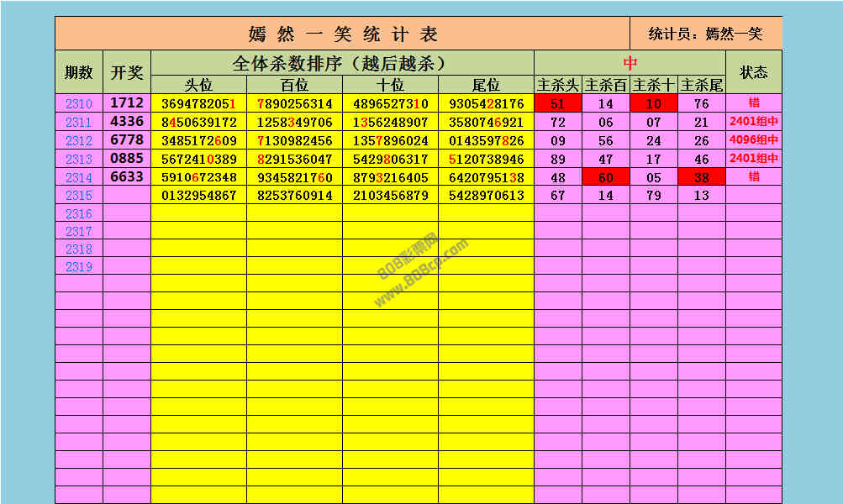The height and width of the screenshot is (504, 843).
Task: Select the 百位 cell 8253760914
Action: click(x=294, y=196)
